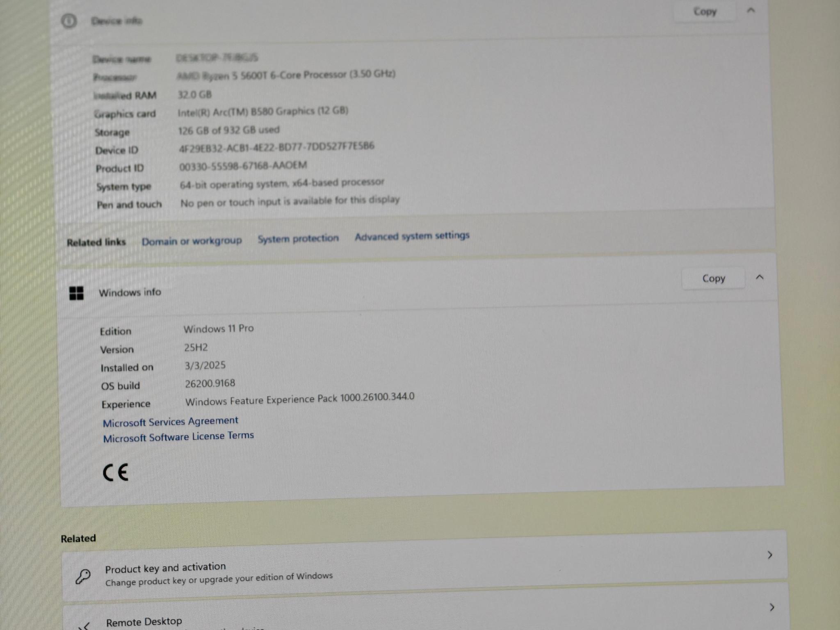Click the Pen and touch label
The height and width of the screenshot is (630, 840).
tap(129, 205)
